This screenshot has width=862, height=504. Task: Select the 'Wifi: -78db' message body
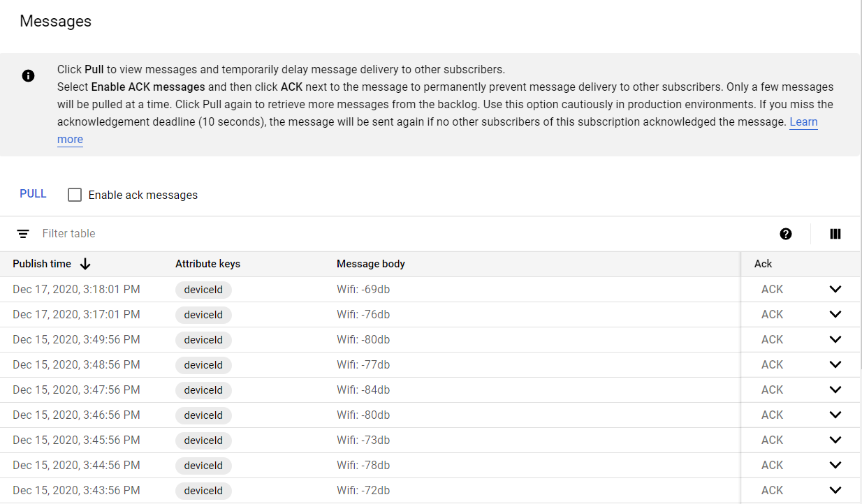(363, 466)
